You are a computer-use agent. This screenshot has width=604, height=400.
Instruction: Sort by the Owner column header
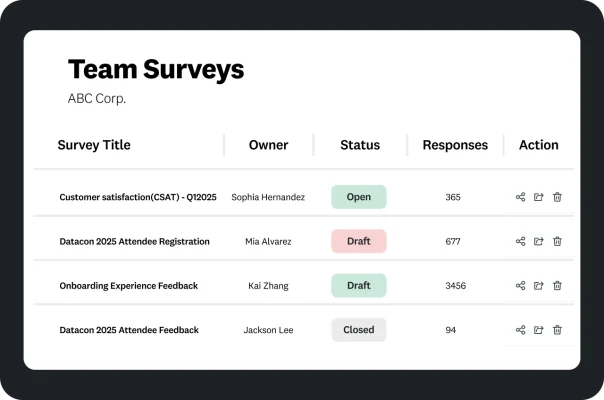point(268,145)
